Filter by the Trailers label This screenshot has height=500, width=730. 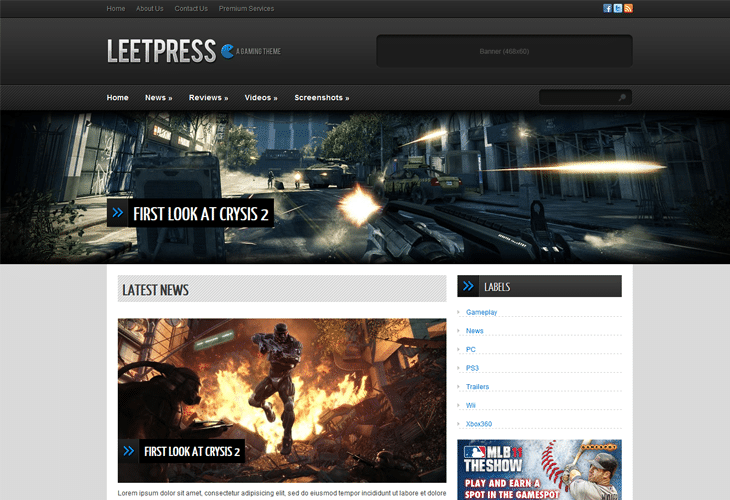(x=477, y=386)
